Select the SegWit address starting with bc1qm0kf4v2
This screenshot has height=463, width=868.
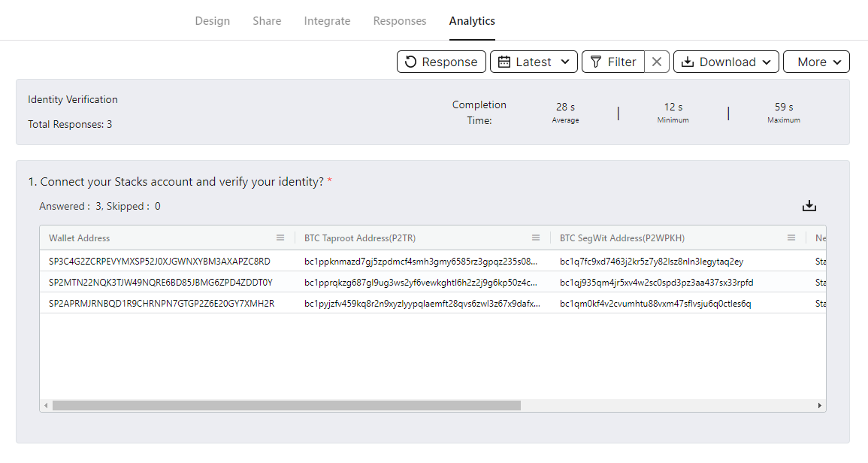click(x=655, y=304)
